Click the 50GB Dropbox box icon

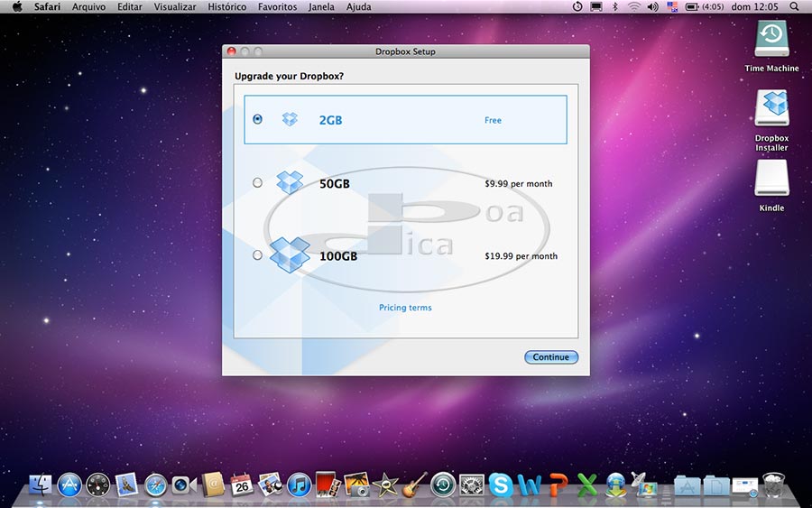(290, 182)
